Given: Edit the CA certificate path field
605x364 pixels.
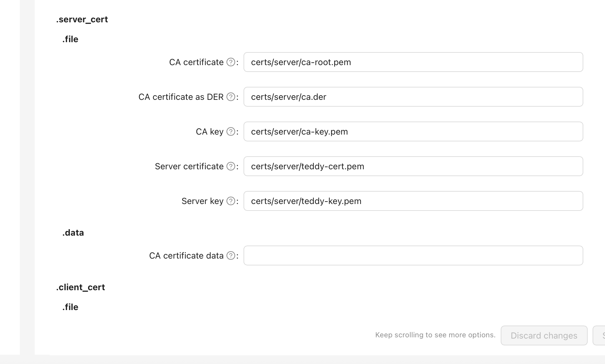Looking at the screenshot, I should pos(413,62).
